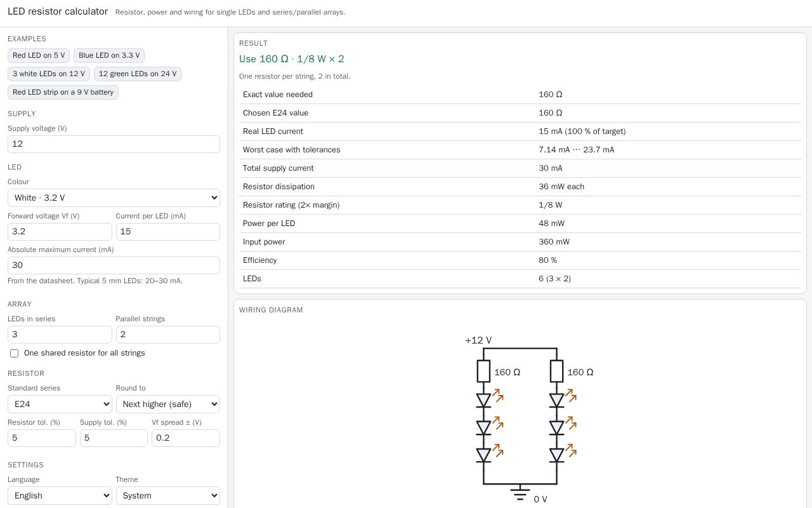Click the top LED in the right string
812x508 pixels.
[556, 401]
